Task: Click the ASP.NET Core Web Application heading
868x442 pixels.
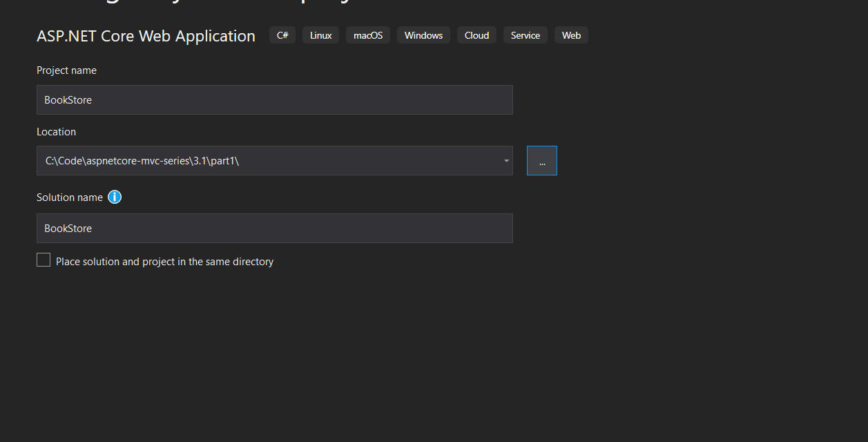Action: [x=146, y=36]
